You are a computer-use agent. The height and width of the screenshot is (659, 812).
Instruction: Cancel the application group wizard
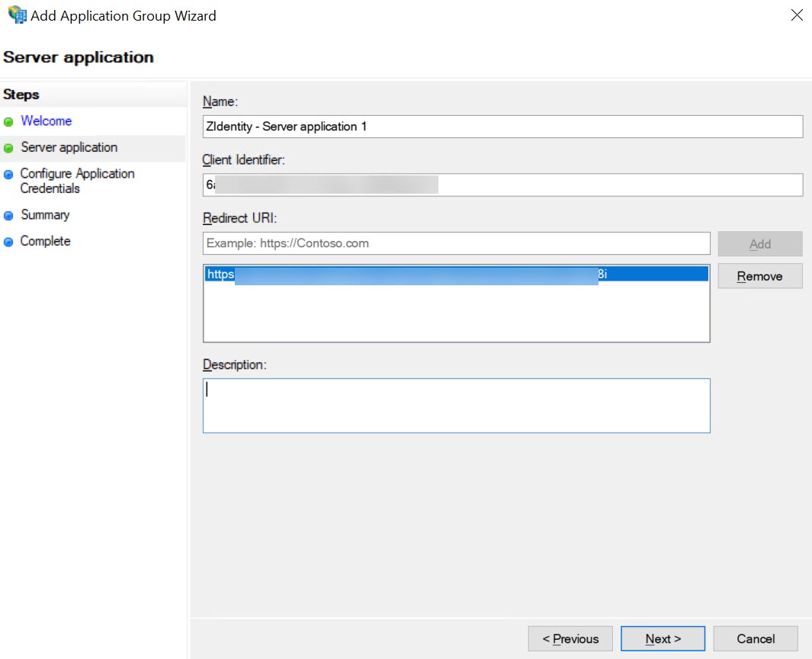pyautogui.click(x=755, y=638)
